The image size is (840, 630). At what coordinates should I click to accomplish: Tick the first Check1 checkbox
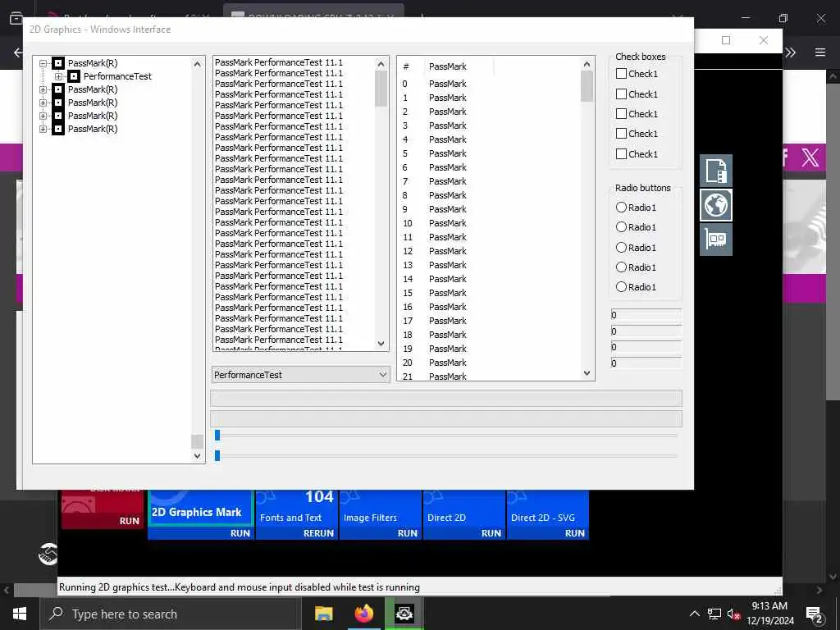622,73
